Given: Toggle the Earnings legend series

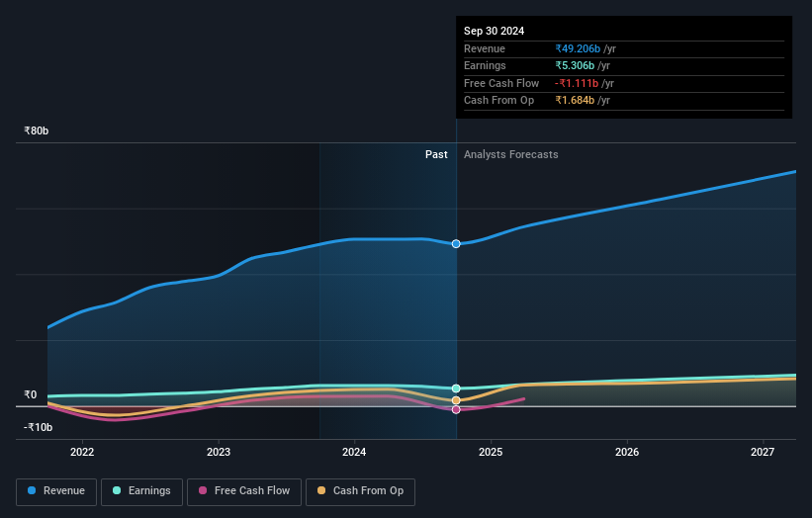Looking at the screenshot, I should 141,491.
